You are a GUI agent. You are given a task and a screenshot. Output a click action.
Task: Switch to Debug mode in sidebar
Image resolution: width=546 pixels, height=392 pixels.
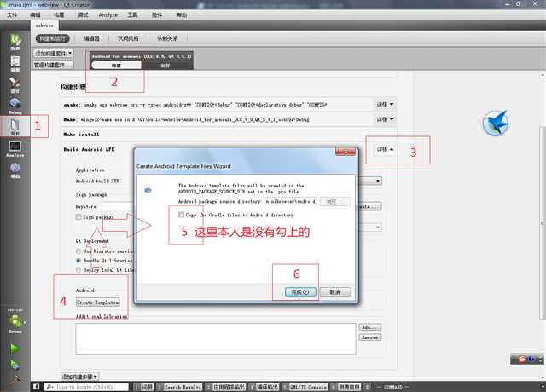pos(15,106)
